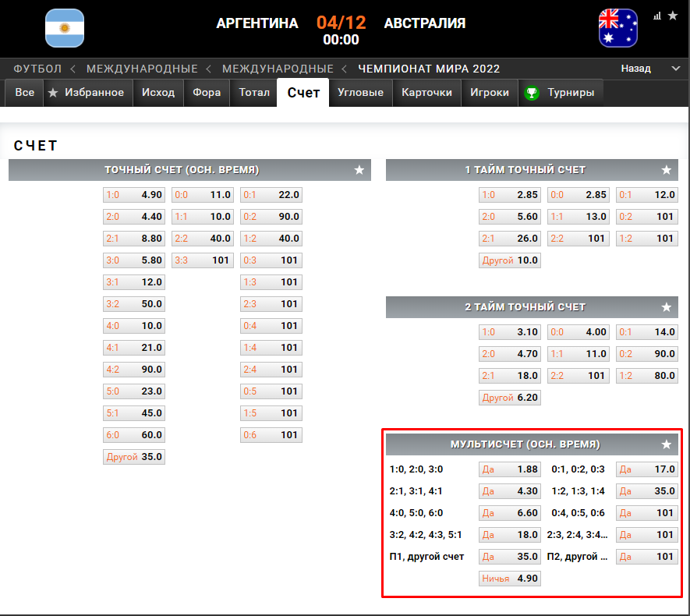This screenshot has height=616, width=690.
Task: Expand the chevron next to Назад
Action: (675, 69)
